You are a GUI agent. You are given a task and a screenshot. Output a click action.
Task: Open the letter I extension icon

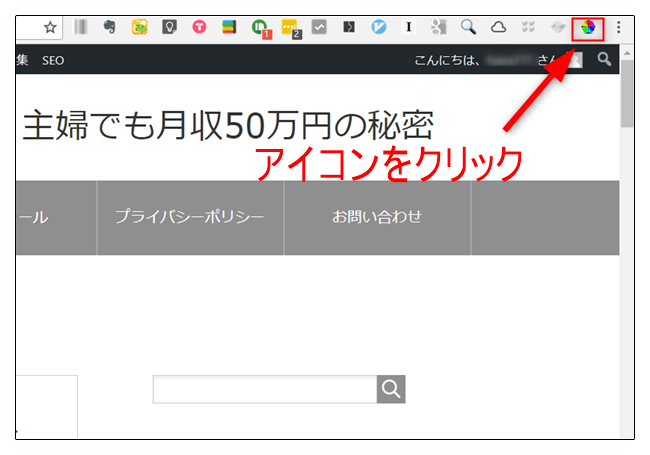pos(409,27)
